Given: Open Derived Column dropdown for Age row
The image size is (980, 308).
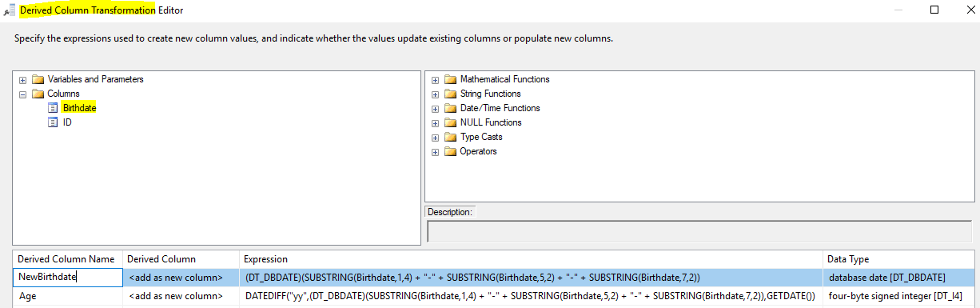Looking at the screenshot, I should 181,296.
